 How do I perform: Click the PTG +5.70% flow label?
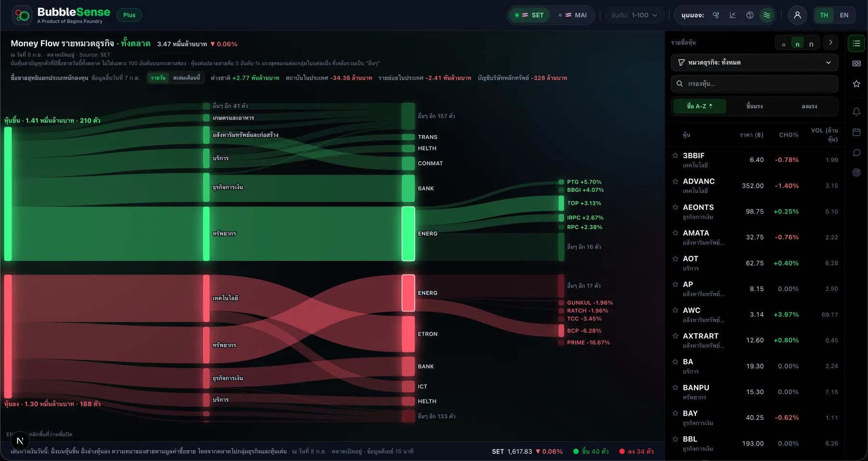tap(584, 182)
